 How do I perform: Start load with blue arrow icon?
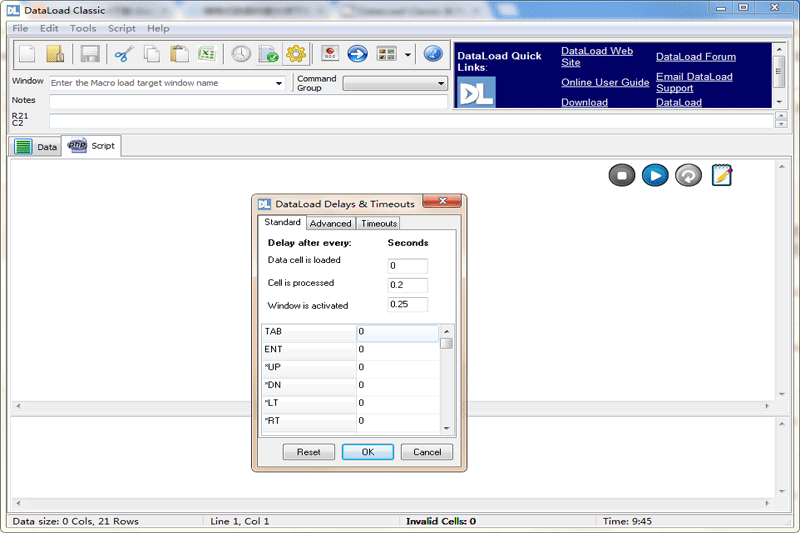coord(358,54)
